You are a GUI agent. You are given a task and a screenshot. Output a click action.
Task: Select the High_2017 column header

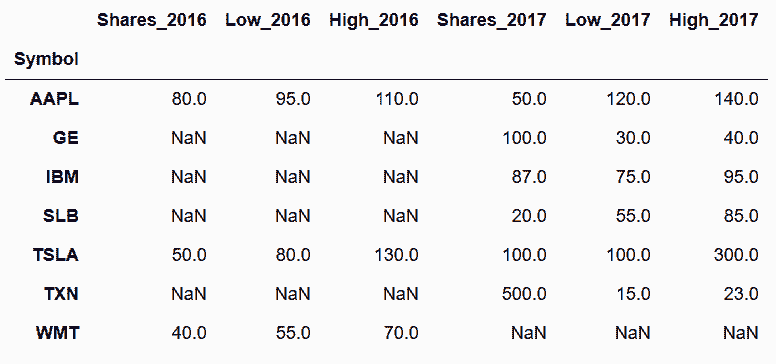click(714, 20)
